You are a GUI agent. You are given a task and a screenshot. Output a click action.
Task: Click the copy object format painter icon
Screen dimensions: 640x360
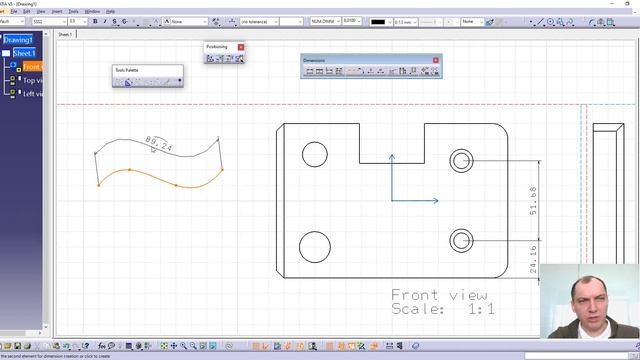point(490,22)
